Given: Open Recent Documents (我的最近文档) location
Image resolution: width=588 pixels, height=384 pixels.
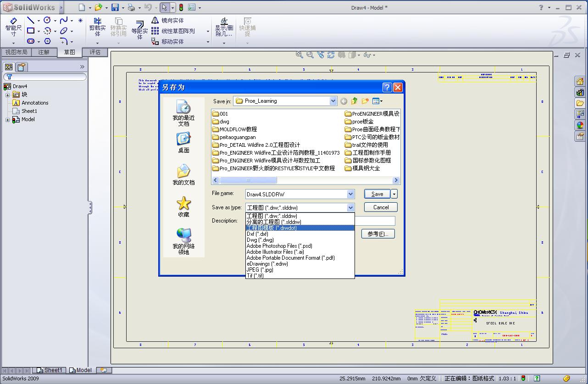Looking at the screenshot, I should [183, 113].
